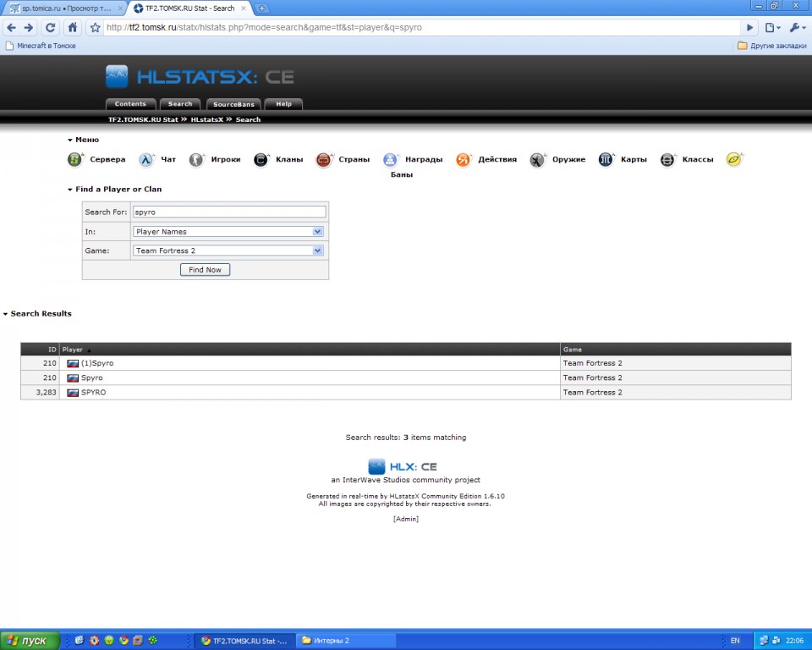Click the Действия actions icon
Image resolution: width=812 pixels, height=650 pixels.
click(x=463, y=159)
